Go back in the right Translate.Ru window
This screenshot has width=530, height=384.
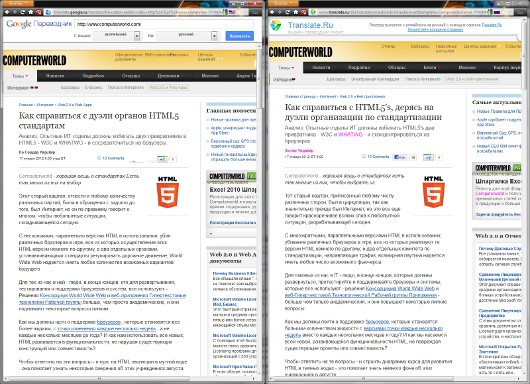pyautogui.click(x=271, y=12)
